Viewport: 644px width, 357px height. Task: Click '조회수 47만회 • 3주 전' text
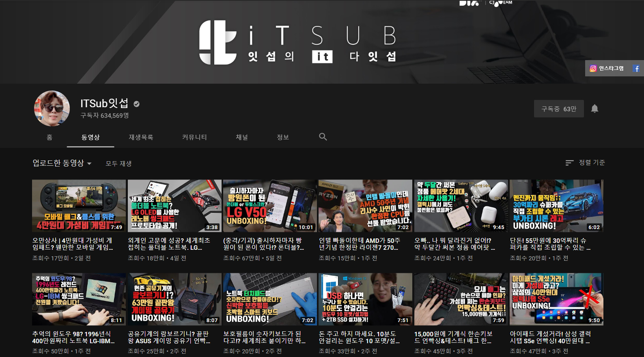click(x=539, y=351)
